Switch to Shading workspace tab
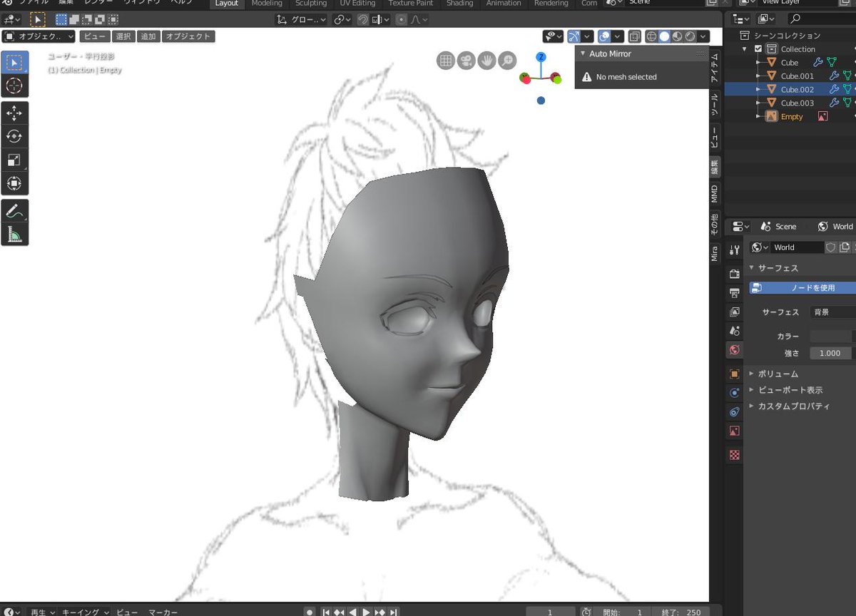 [x=459, y=4]
